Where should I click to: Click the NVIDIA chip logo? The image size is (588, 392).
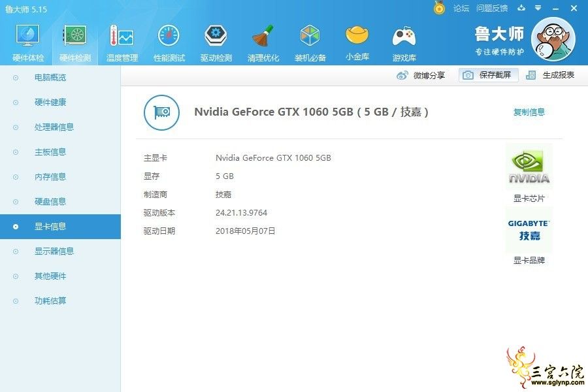(529, 167)
